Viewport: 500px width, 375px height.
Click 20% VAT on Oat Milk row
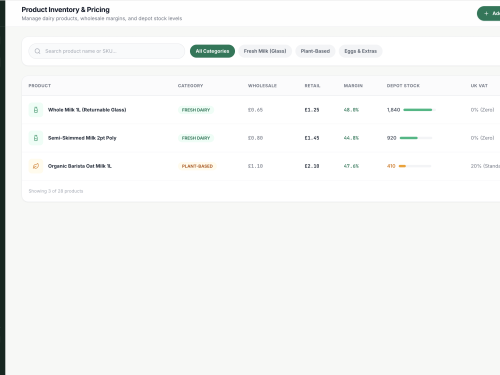(485, 166)
